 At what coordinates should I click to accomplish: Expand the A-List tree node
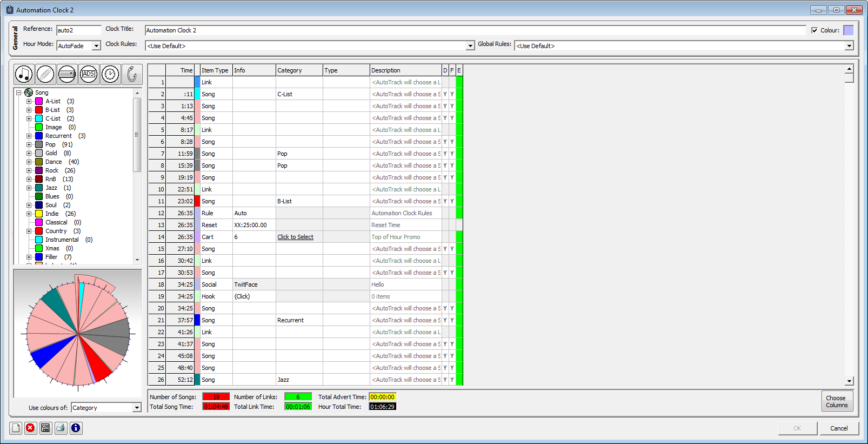pos(29,101)
